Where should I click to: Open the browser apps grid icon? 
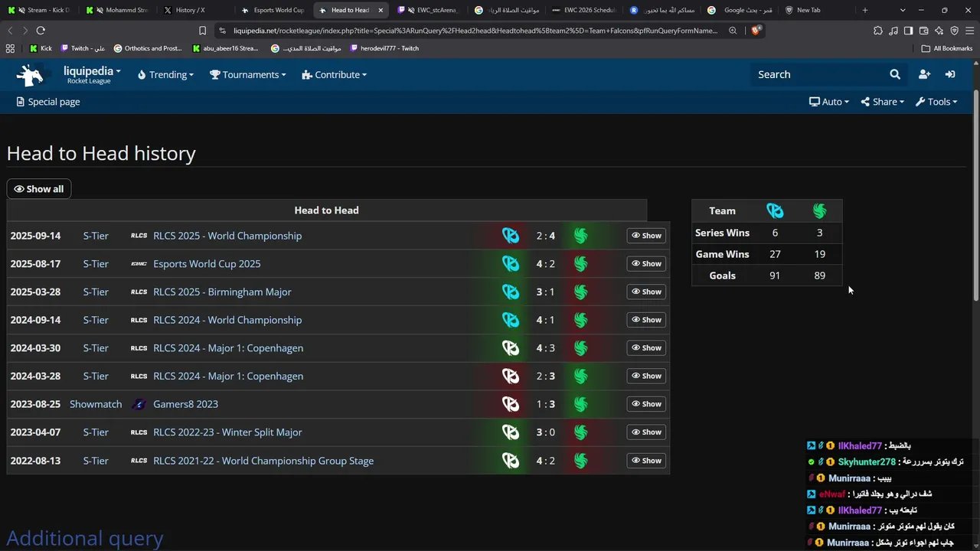pos(10,48)
